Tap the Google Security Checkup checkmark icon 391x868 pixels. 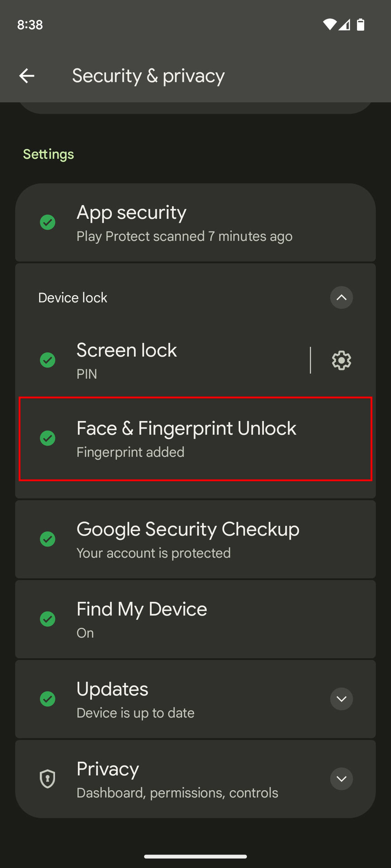(48, 539)
